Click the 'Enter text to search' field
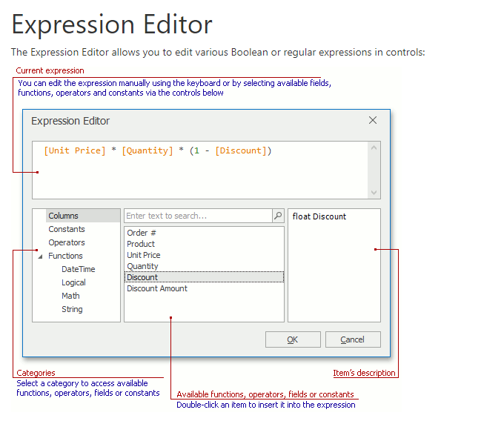Image resolution: width=504 pixels, height=421 pixels. (199, 216)
